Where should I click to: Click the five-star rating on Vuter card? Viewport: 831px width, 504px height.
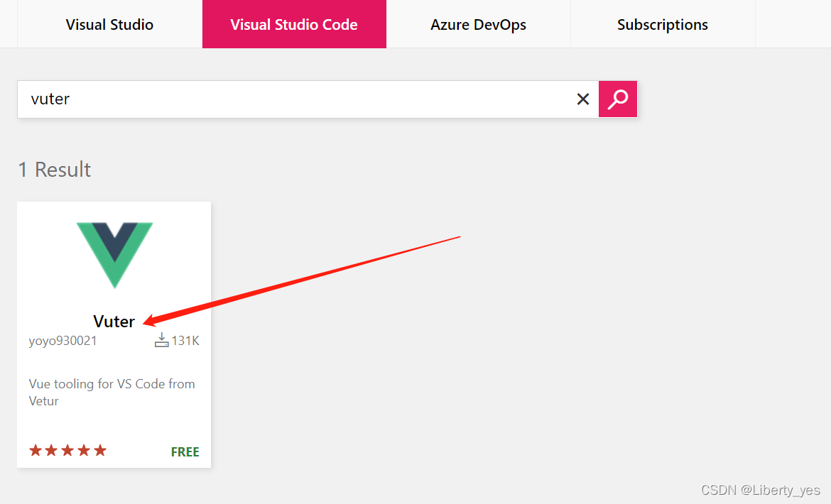coord(68,451)
